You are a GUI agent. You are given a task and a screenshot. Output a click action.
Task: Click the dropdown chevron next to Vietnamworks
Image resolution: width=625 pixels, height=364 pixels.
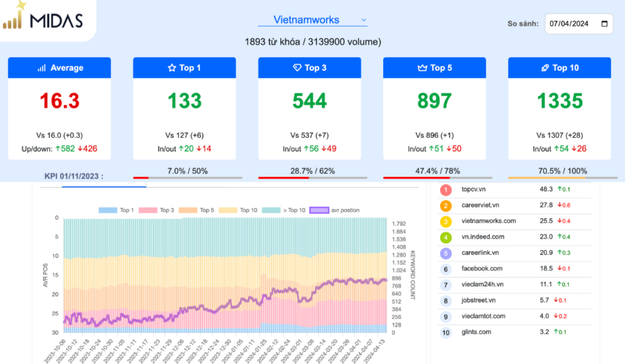pos(364,20)
